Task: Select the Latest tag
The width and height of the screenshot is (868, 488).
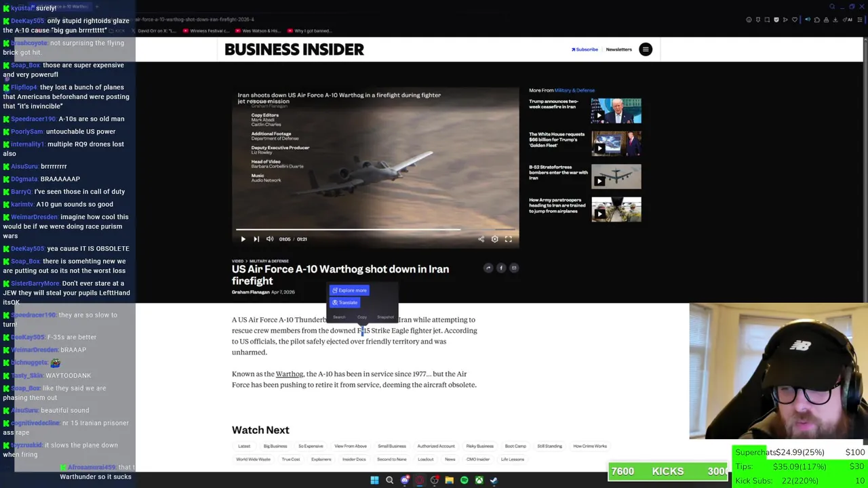Action: 244,446
